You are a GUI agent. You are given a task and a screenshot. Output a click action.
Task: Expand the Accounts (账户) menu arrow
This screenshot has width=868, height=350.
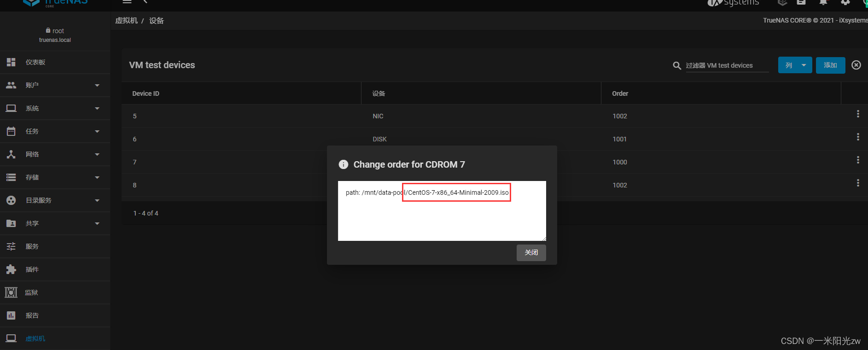(x=97, y=85)
